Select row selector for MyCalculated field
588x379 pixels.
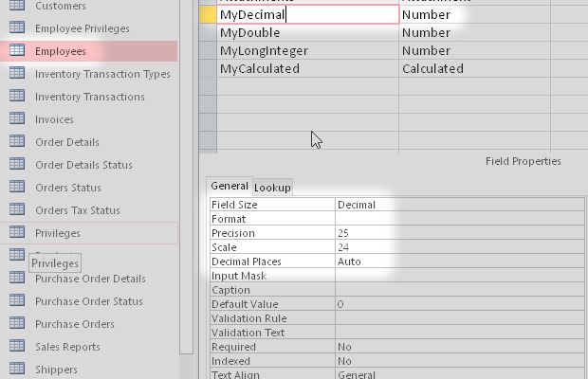(208, 69)
